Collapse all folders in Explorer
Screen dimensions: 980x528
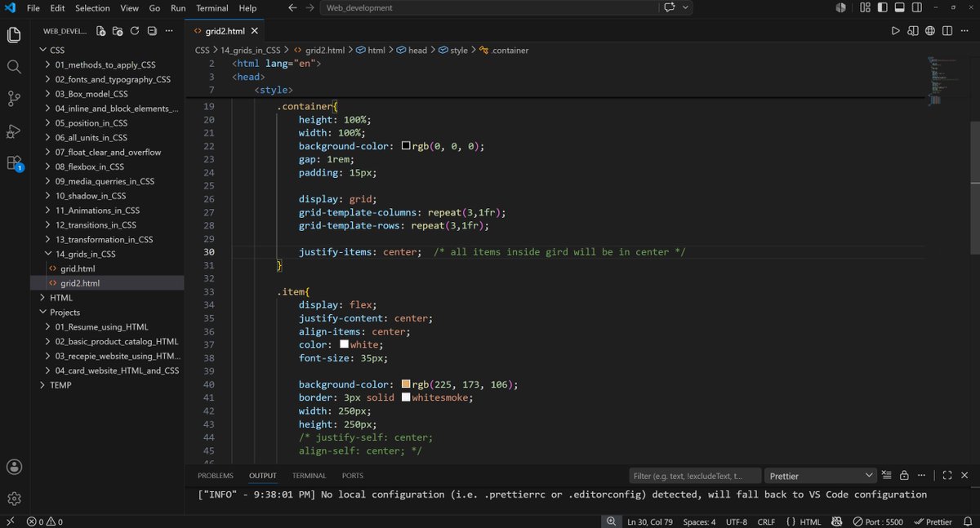pos(152,31)
